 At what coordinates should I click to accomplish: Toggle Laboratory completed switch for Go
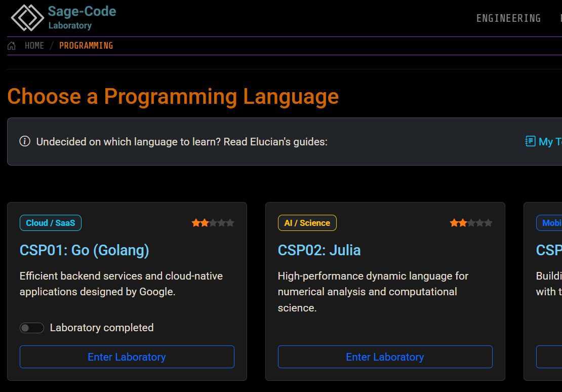32,328
